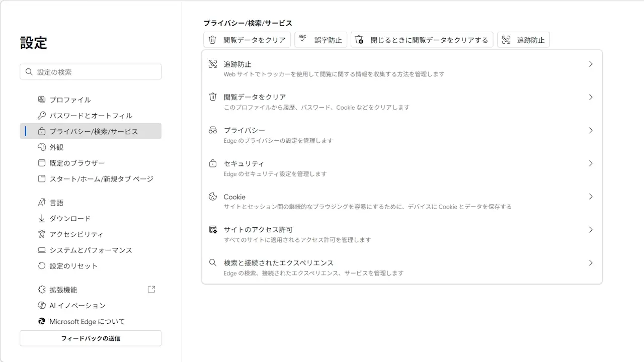Click the ダウンロード arrow icon
Image resolution: width=644 pixels, height=362 pixels.
tap(42, 219)
